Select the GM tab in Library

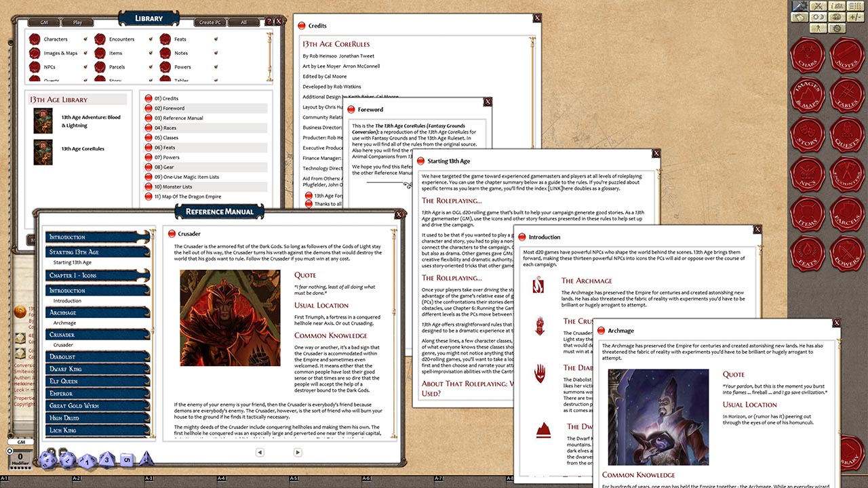[44, 22]
